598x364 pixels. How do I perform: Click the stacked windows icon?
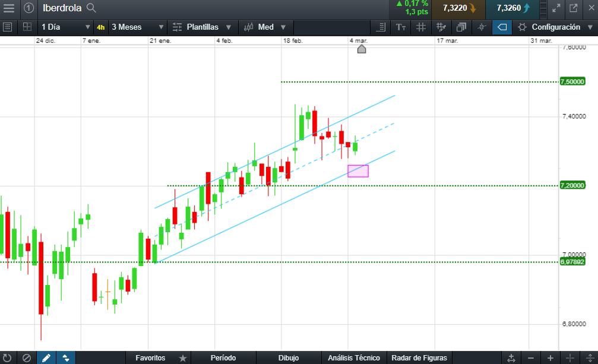461,27
